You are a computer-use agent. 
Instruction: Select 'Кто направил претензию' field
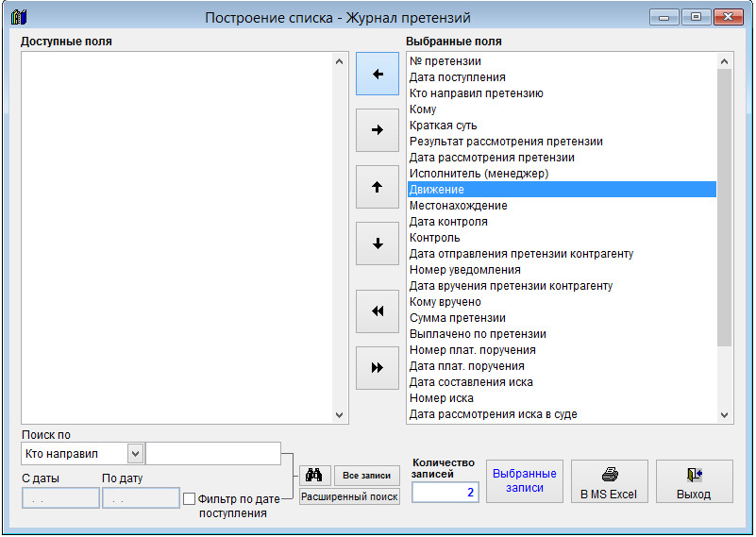[562, 93]
